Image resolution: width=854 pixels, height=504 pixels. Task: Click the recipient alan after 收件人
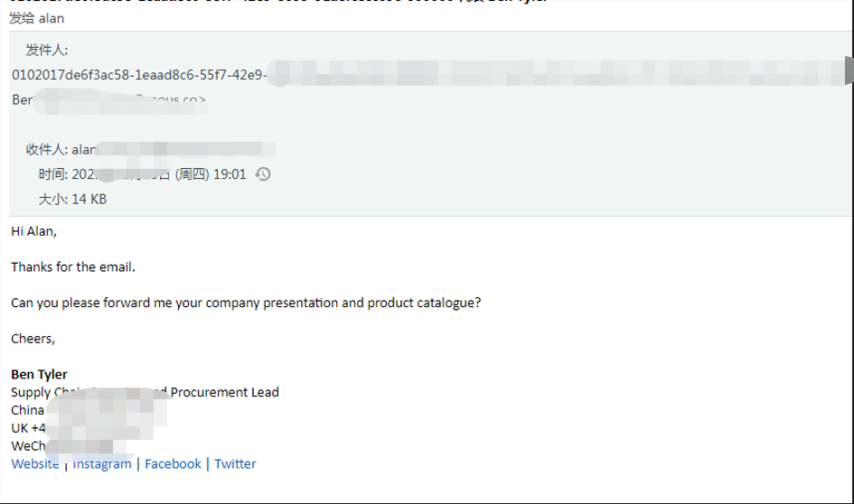click(83, 149)
